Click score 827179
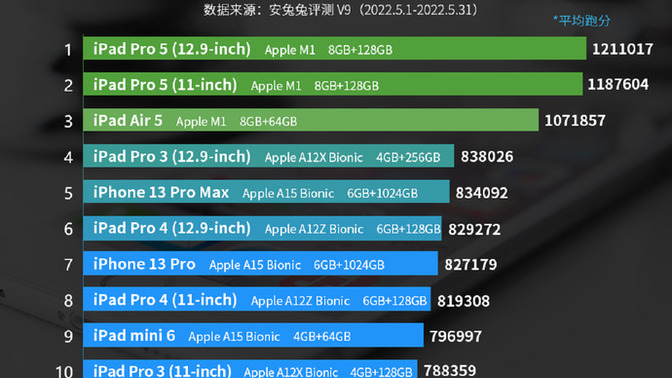Screen dimensions: 672x378 pyautogui.click(x=471, y=264)
